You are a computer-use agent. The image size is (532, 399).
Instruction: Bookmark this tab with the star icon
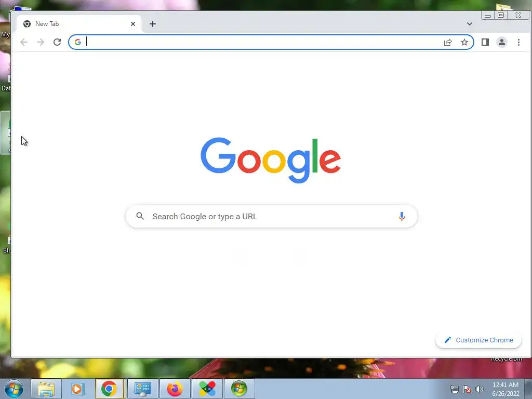coord(464,42)
